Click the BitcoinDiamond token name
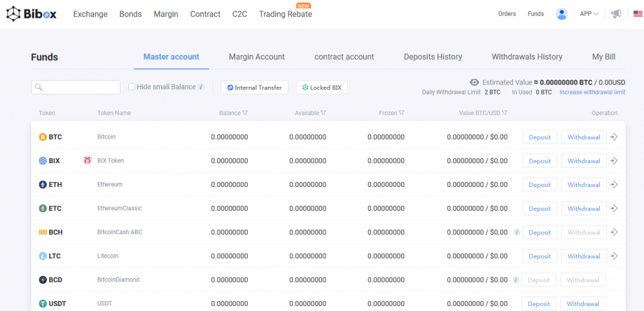644x311 pixels. pyautogui.click(x=118, y=280)
